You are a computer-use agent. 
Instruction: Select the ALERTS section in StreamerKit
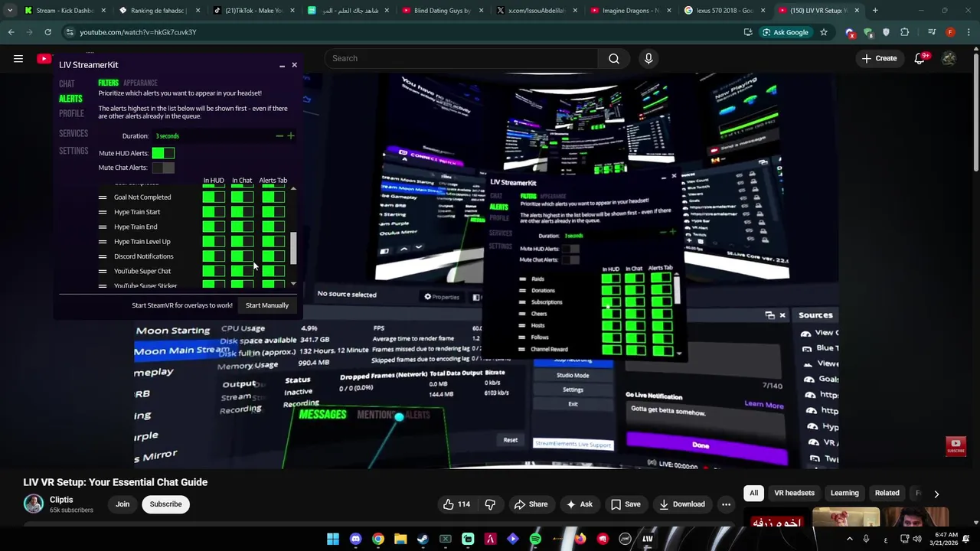coord(70,99)
